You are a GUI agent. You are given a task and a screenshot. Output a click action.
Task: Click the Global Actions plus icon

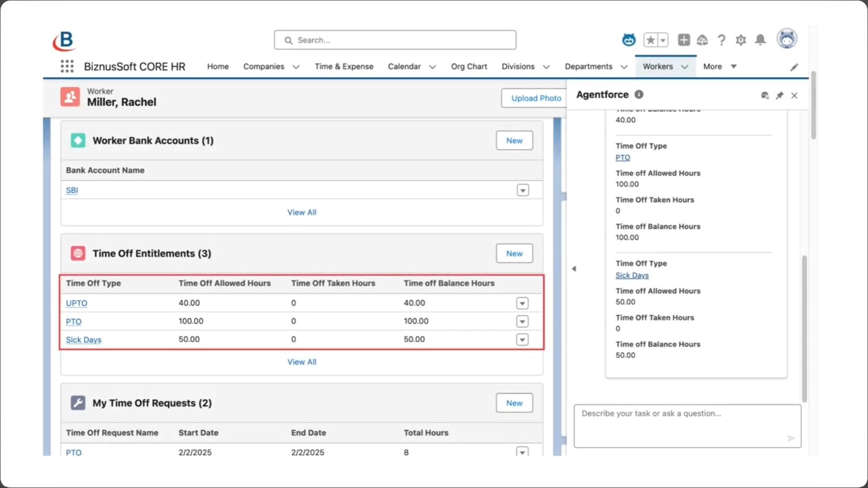[684, 40]
